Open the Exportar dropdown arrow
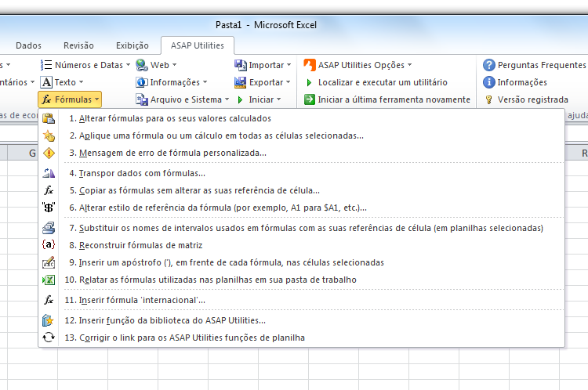The height and width of the screenshot is (390, 588). tap(288, 82)
